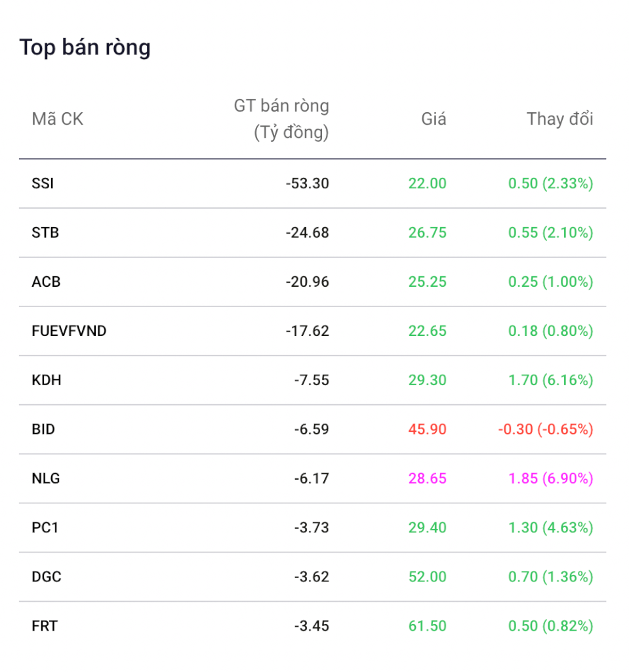Click DGC price 52.00
Viewport: 629px width, 672px height.
click(x=427, y=577)
